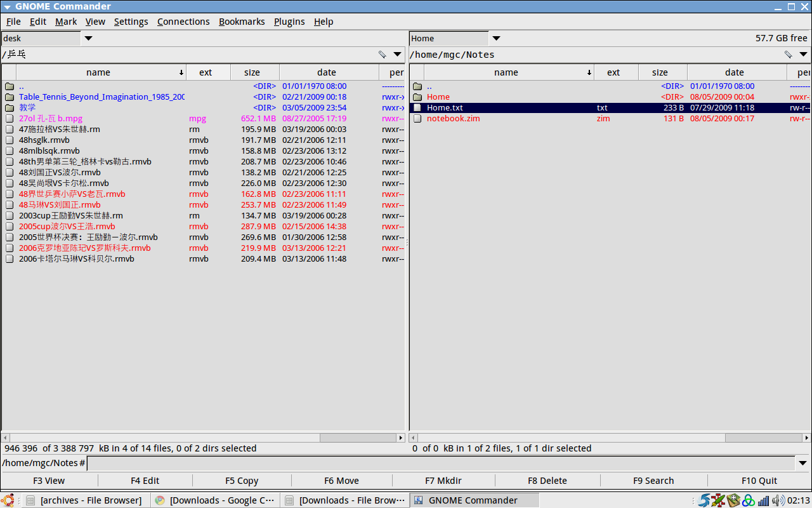Click the file icon of 48hsglk.rmvb
Image resolution: width=812 pixels, height=508 pixels.
10,140
